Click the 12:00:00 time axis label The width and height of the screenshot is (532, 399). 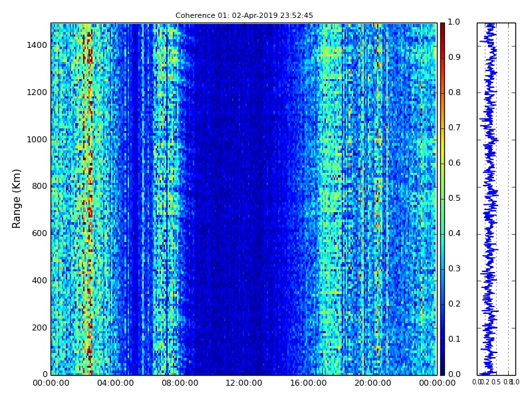244,383
